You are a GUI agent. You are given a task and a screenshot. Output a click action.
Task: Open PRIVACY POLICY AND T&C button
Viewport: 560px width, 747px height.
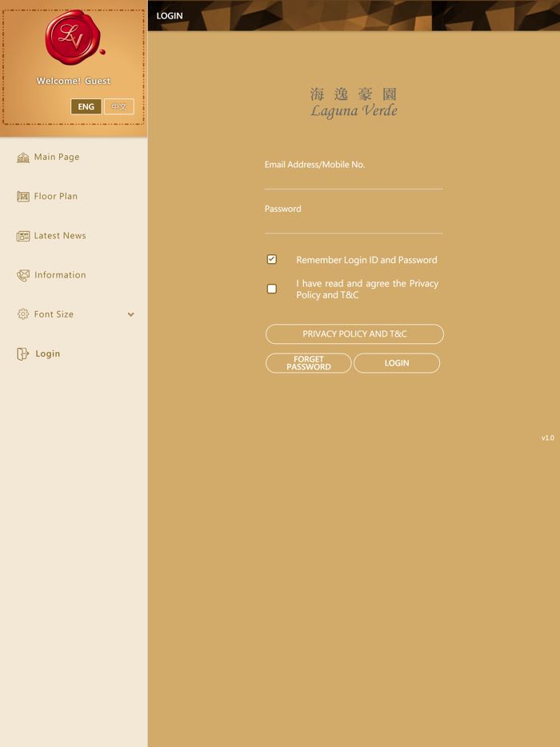pyautogui.click(x=354, y=334)
